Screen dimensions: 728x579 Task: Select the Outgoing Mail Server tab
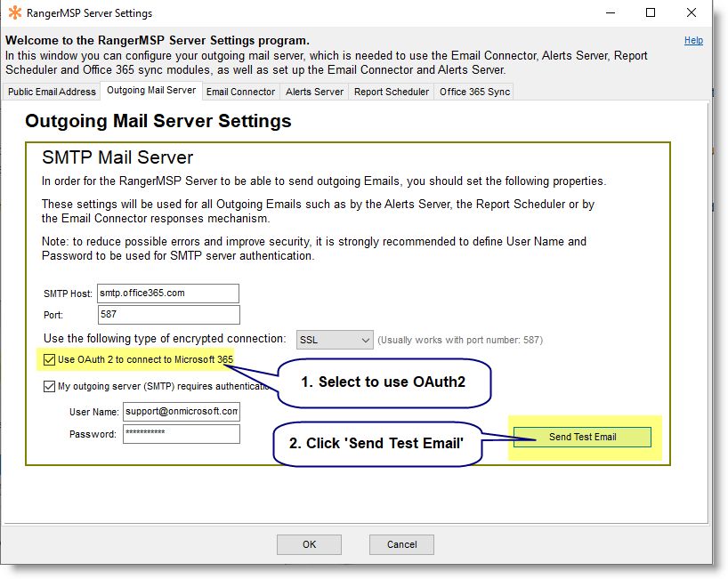(x=150, y=91)
